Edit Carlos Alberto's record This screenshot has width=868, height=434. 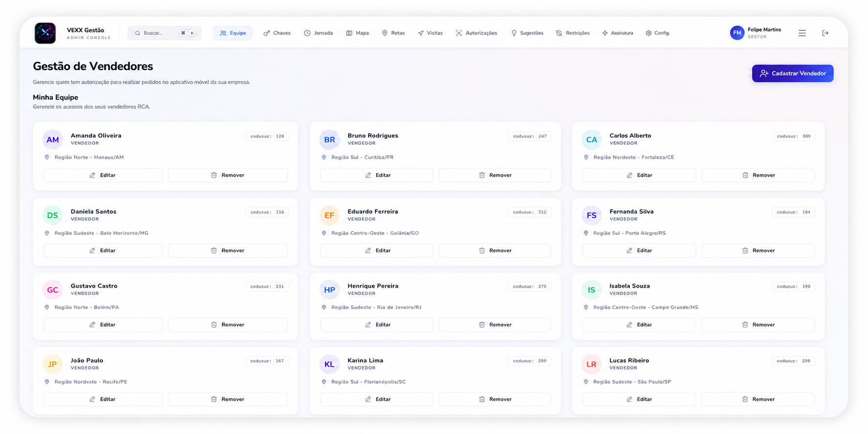tap(639, 175)
